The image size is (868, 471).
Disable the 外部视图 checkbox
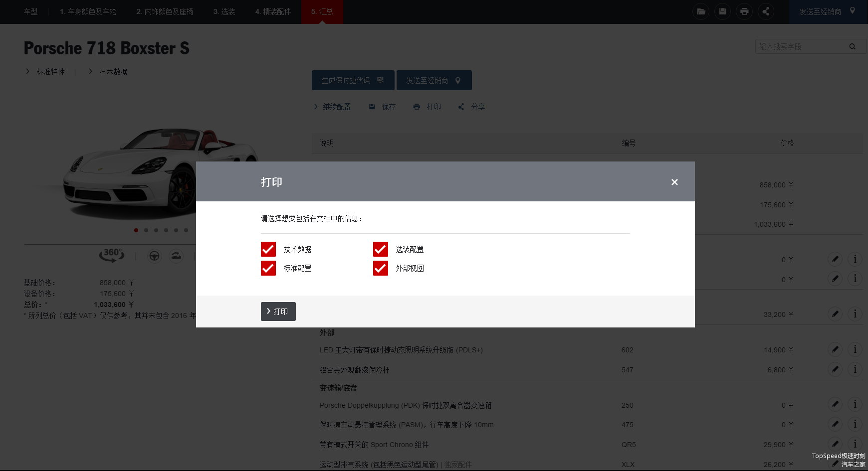click(381, 268)
